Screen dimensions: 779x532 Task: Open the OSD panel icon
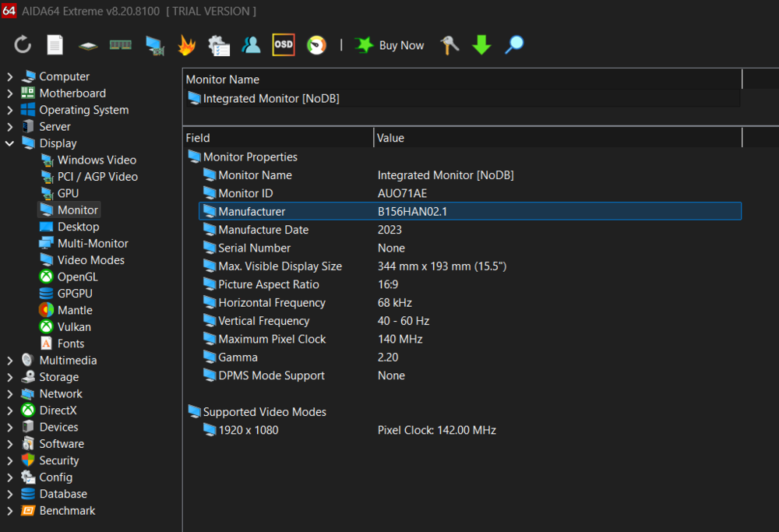(x=284, y=44)
